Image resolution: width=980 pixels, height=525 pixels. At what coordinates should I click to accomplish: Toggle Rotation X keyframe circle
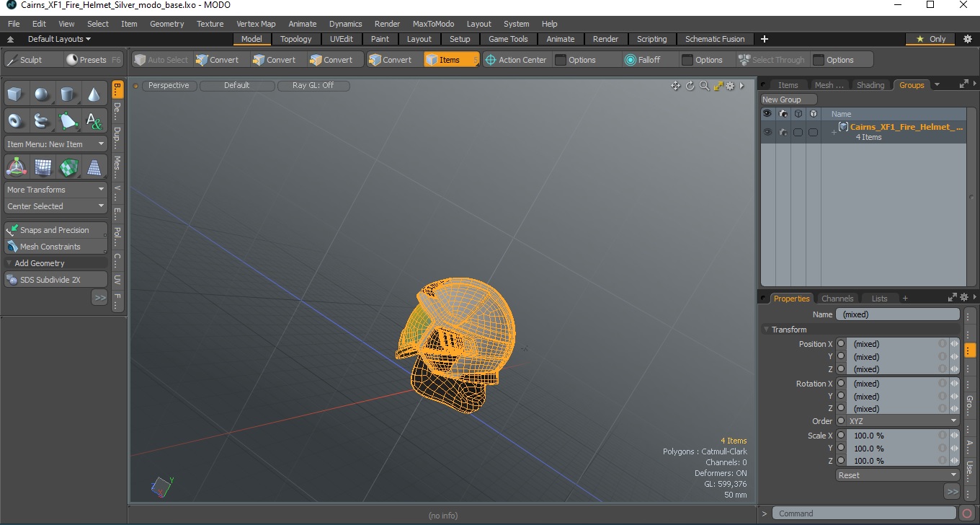click(x=840, y=384)
